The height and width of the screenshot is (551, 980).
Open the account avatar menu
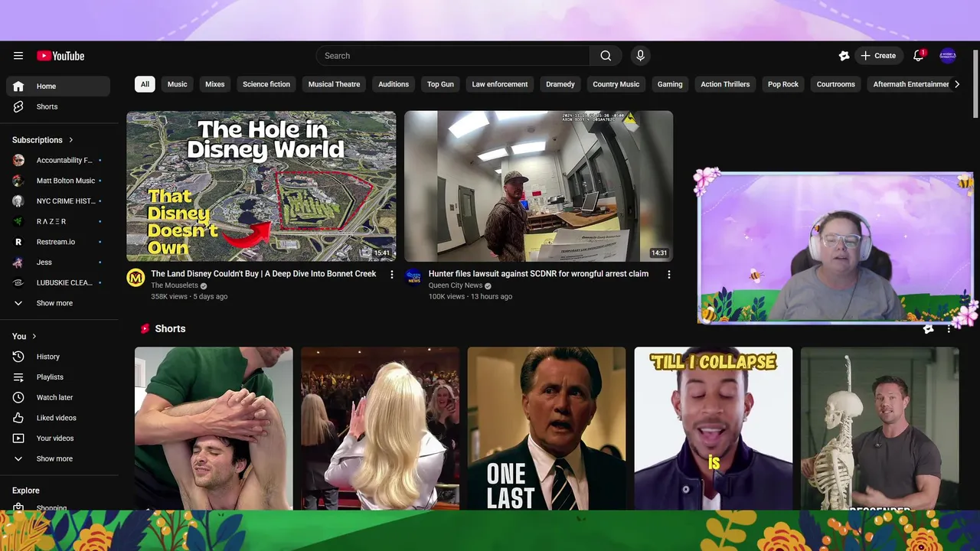[x=948, y=56]
